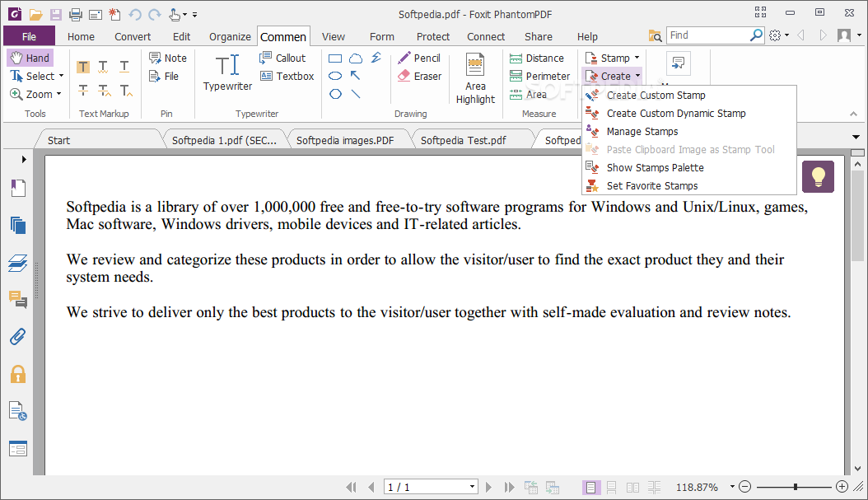This screenshot has width=868, height=500.
Task: Click the comments summary icon in ribbon
Action: [x=678, y=63]
